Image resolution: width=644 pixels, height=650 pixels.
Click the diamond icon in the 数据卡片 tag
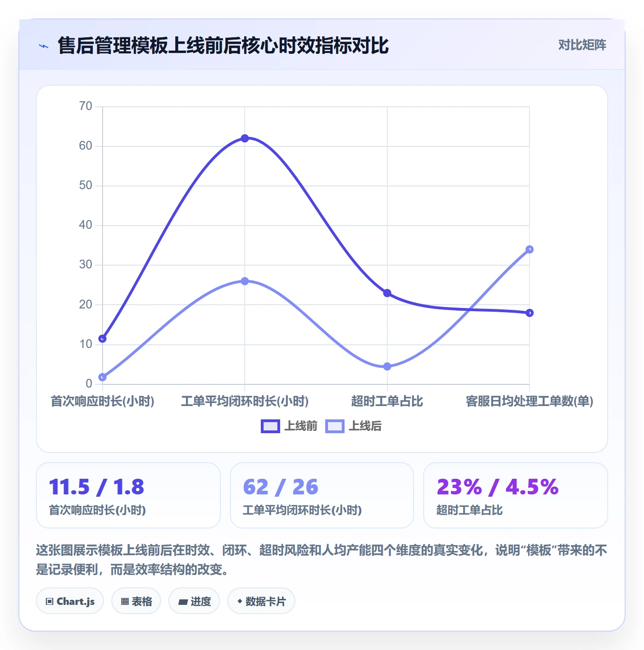pos(240,601)
